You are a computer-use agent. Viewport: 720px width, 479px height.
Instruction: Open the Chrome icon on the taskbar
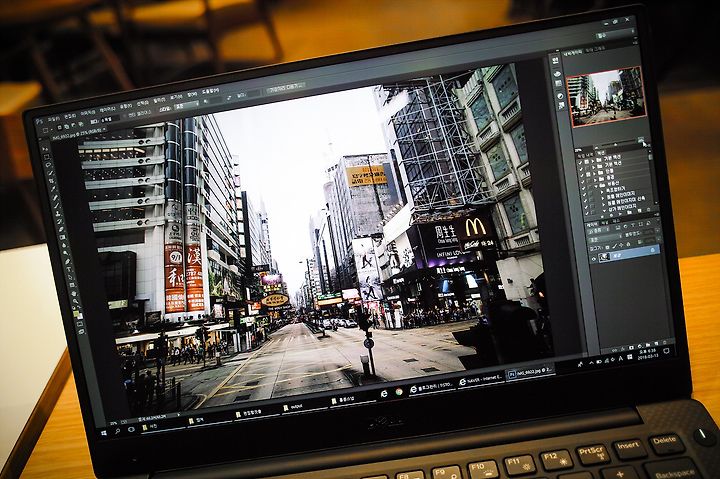(399, 392)
